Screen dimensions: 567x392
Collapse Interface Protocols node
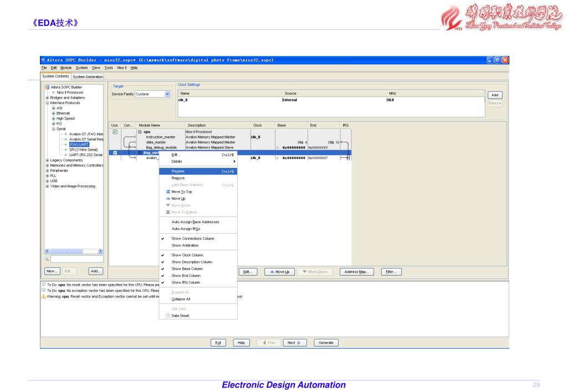click(47, 103)
